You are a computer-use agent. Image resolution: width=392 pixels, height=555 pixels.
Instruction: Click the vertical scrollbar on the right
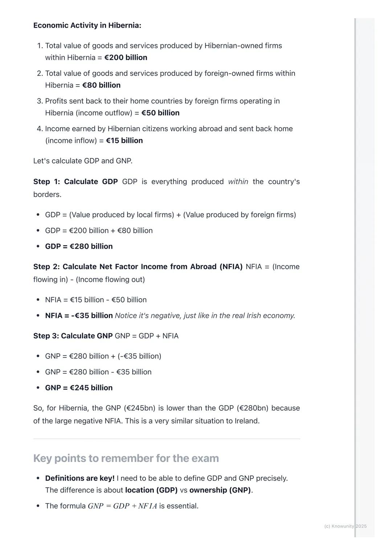pos(355,276)
